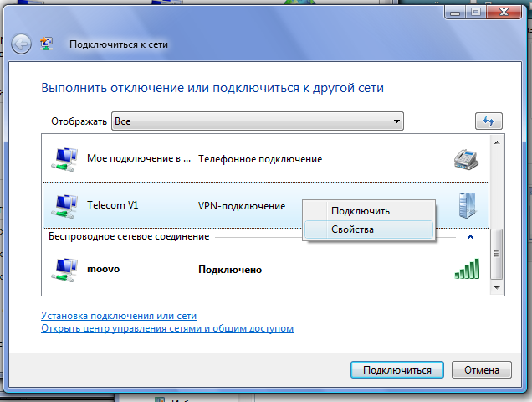Viewport: 532px width, 402px height.
Task: Click the Телефонное подключение label
Action: 260,159
